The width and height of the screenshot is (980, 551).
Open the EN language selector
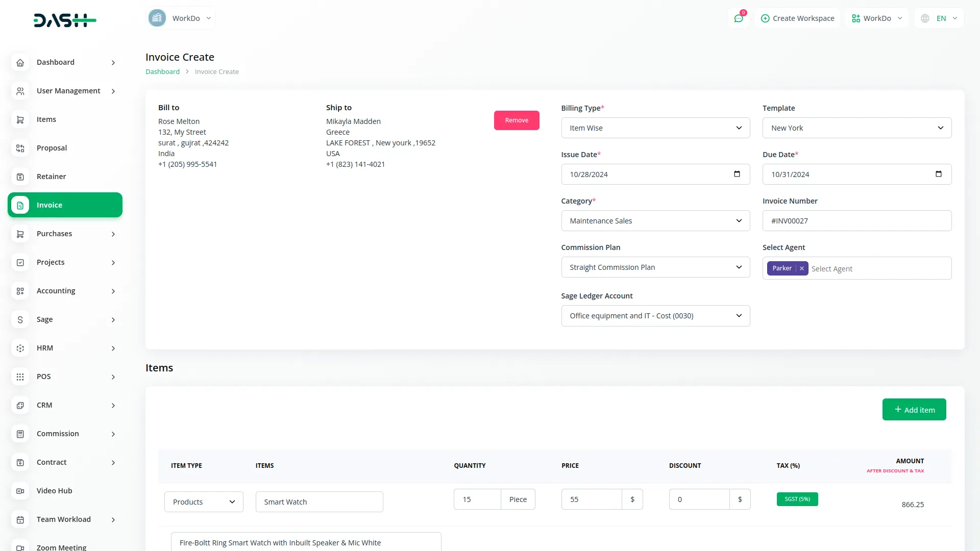point(938,18)
